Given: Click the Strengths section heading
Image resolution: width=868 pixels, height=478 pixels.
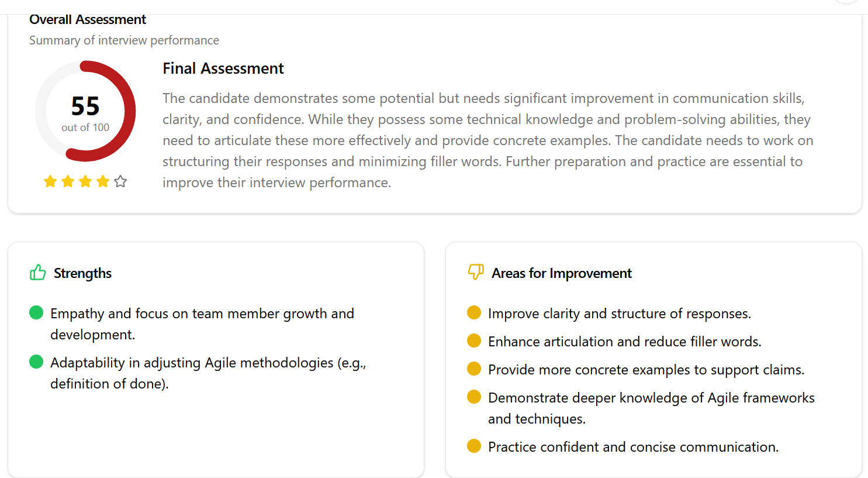Looking at the screenshot, I should tap(82, 273).
